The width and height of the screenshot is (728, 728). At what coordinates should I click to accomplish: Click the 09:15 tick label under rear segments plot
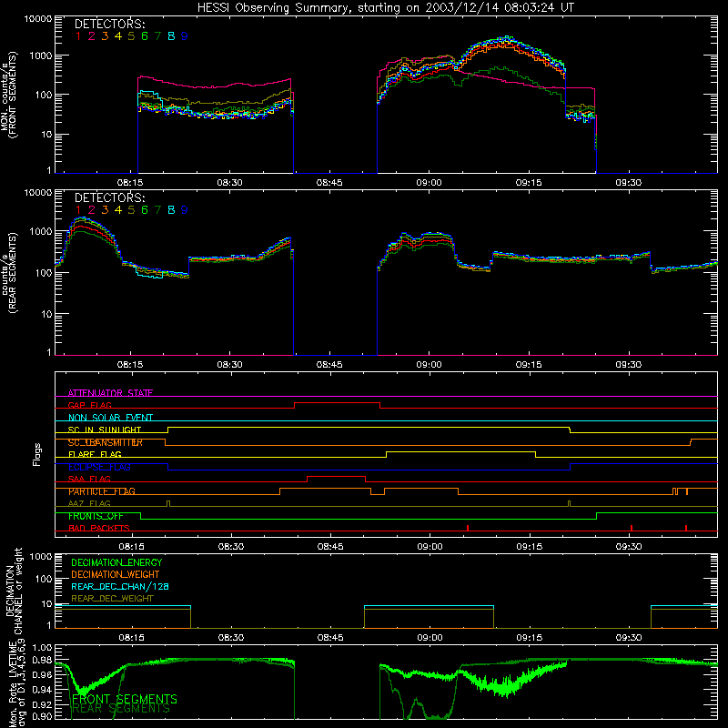point(529,365)
